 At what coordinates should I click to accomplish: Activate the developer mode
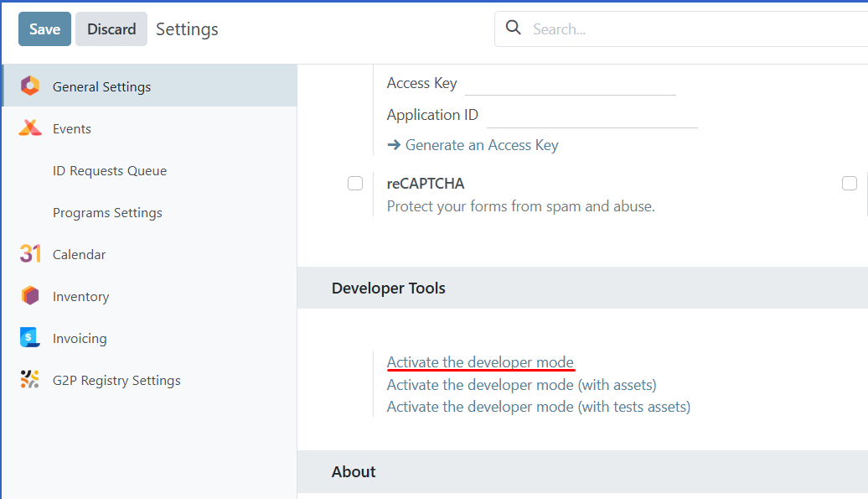[x=480, y=362]
